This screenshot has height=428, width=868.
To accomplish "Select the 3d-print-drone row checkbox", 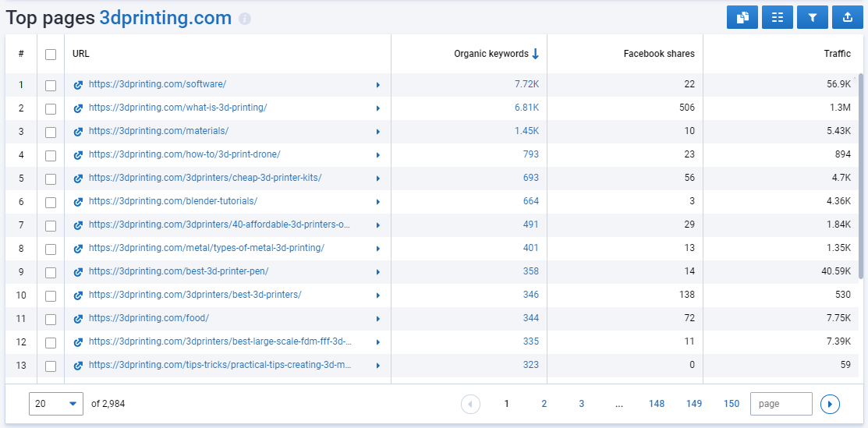I will (51, 156).
